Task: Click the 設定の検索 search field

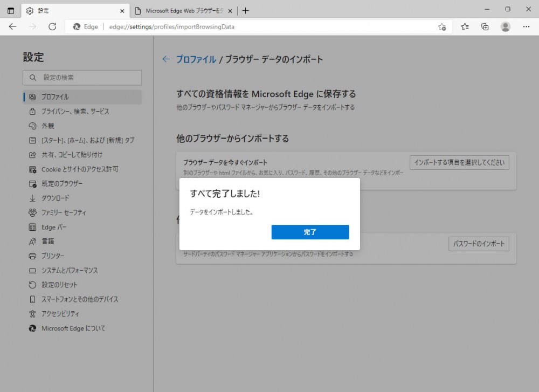Action: (82, 78)
